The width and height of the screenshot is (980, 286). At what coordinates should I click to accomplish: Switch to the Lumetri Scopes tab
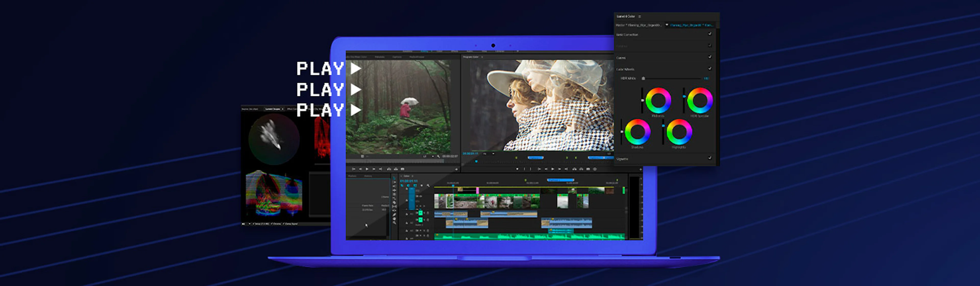pyautogui.click(x=273, y=109)
